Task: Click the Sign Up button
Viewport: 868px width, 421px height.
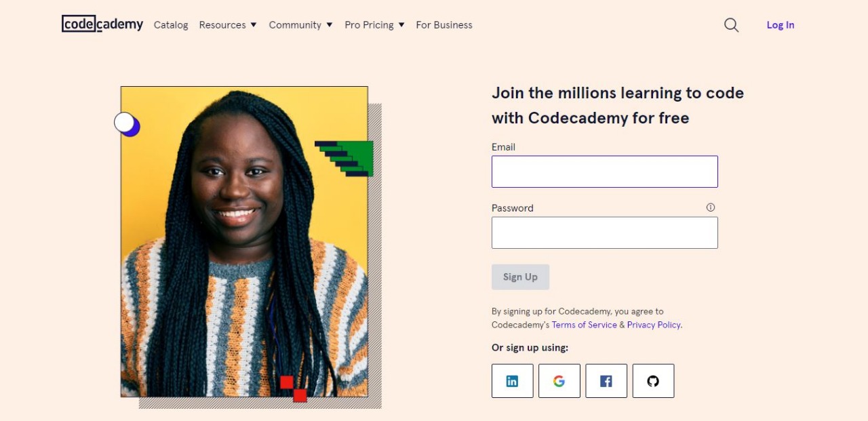Action: coord(520,277)
